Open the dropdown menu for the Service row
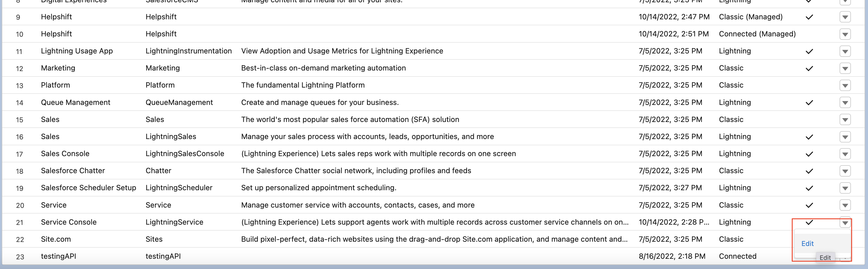868x269 pixels. 845,205
